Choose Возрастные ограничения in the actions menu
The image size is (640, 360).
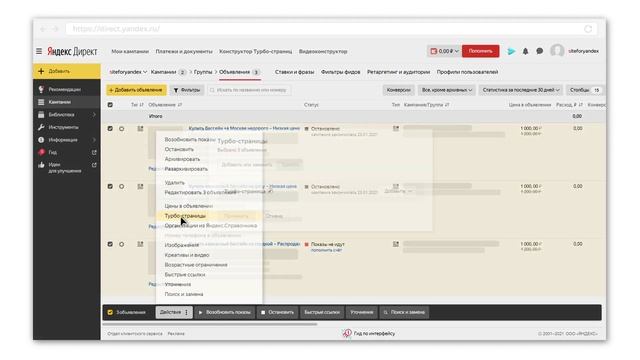click(196, 264)
